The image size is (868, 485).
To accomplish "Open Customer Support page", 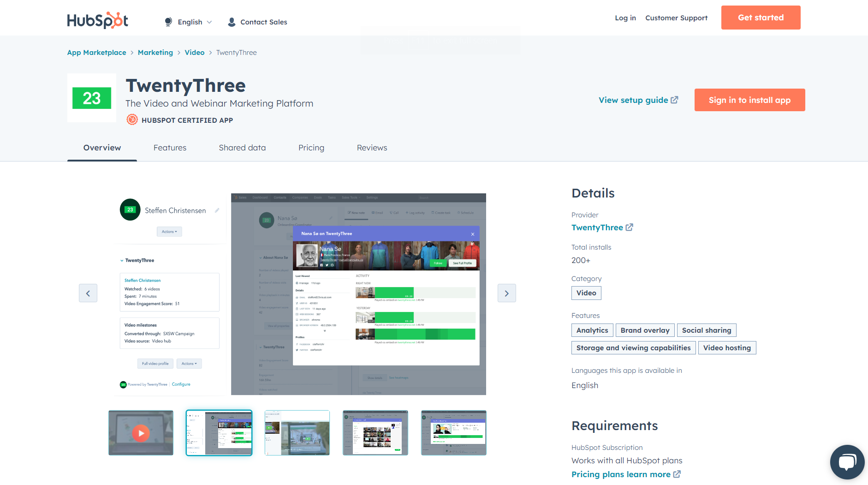I will pyautogui.click(x=676, y=18).
